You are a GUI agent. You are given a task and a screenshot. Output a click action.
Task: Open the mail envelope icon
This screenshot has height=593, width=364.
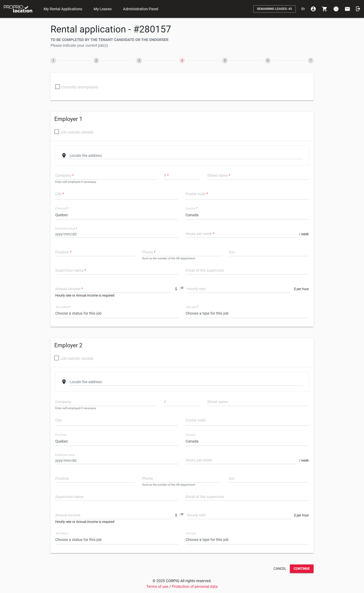(x=347, y=9)
